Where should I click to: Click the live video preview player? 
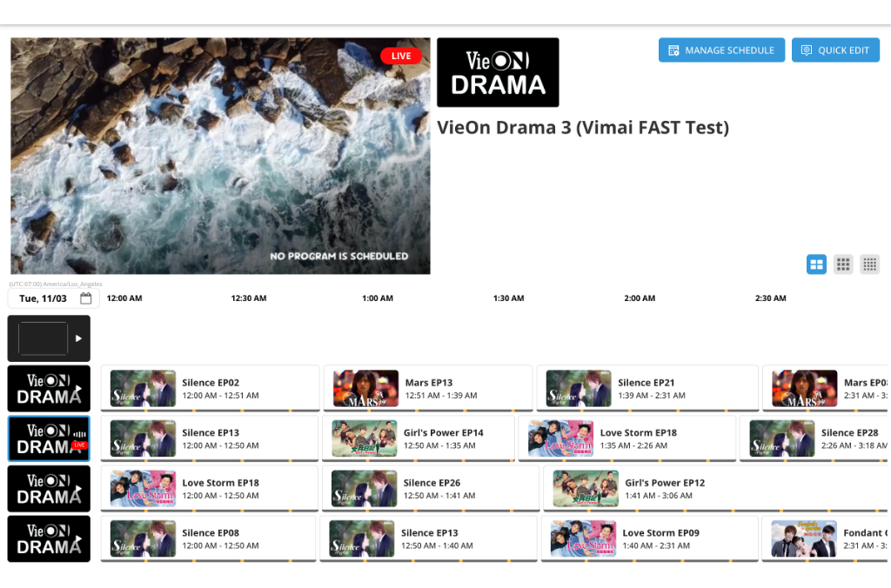[x=220, y=157]
